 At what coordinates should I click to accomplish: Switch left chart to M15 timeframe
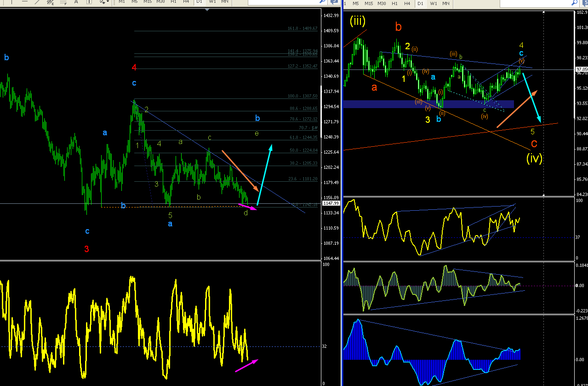point(148,1)
